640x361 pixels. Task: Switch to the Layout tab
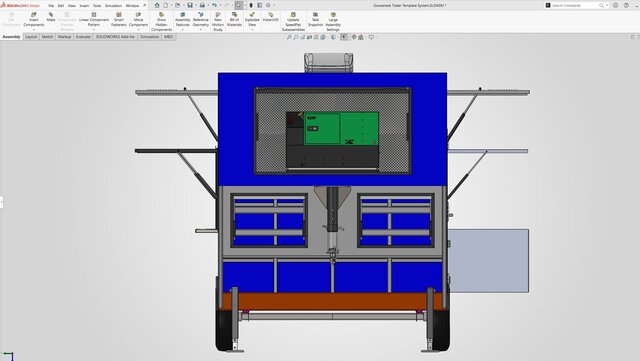31,37
